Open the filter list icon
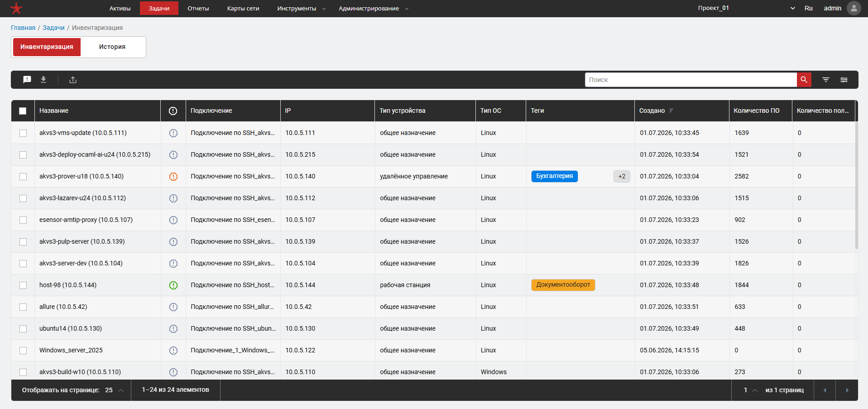 (x=826, y=80)
